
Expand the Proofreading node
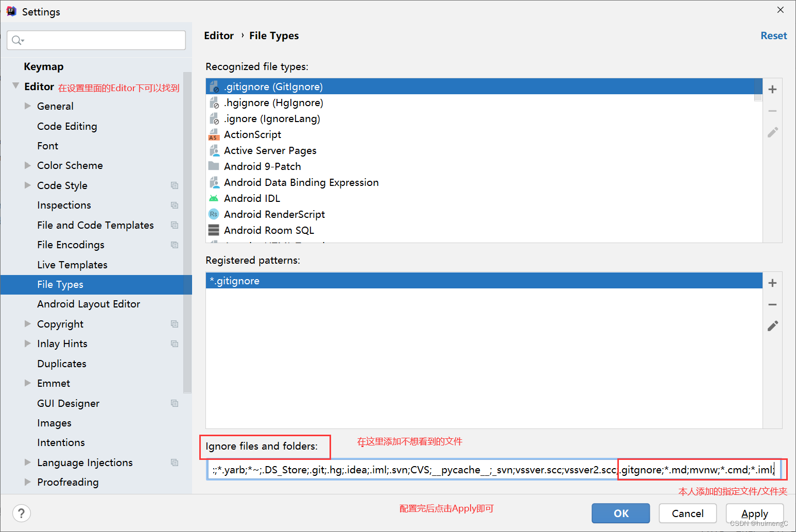pos(28,482)
